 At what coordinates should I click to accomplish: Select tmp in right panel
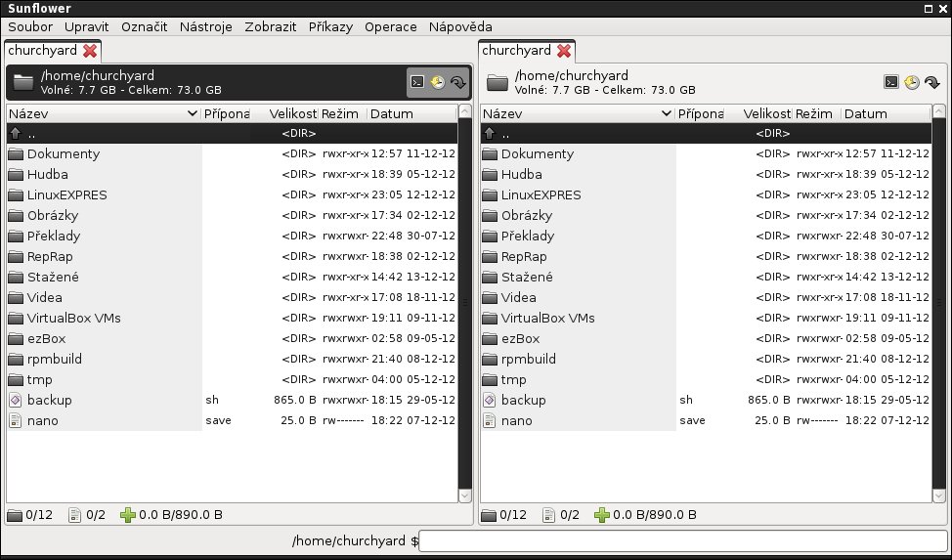pyautogui.click(x=706, y=379)
